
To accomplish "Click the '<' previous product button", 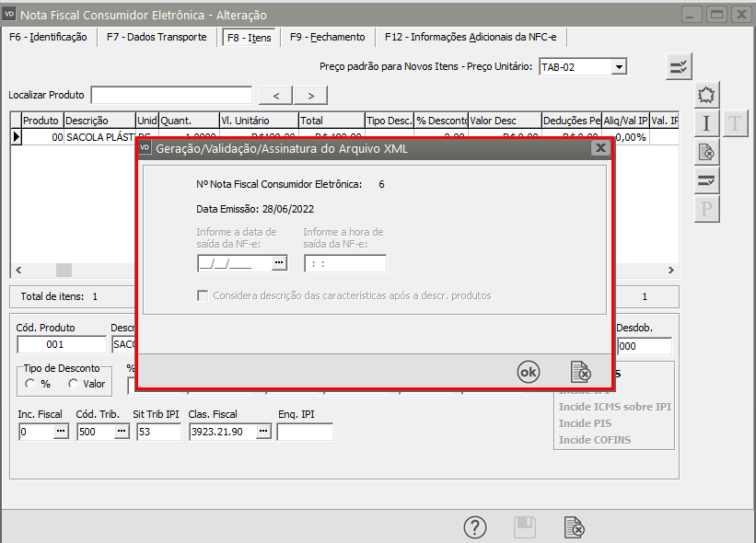I will point(276,96).
